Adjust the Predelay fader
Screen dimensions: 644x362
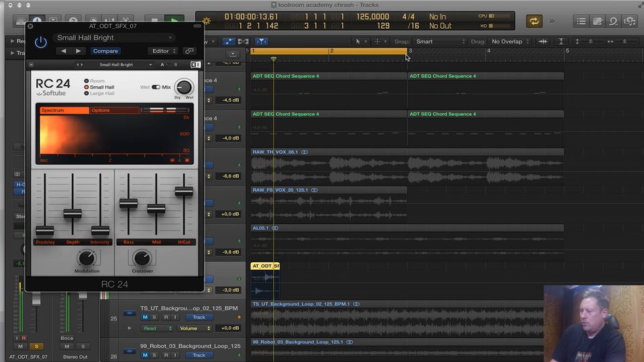[45, 230]
